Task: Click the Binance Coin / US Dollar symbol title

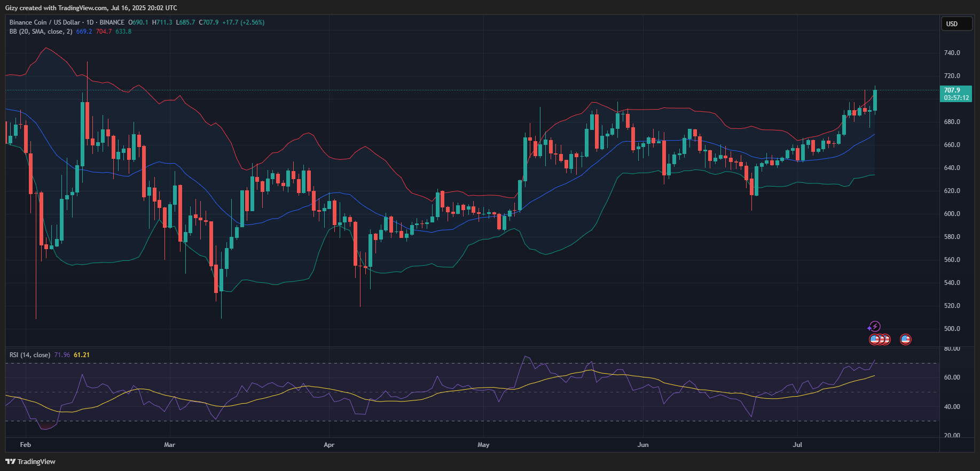Action: point(44,22)
